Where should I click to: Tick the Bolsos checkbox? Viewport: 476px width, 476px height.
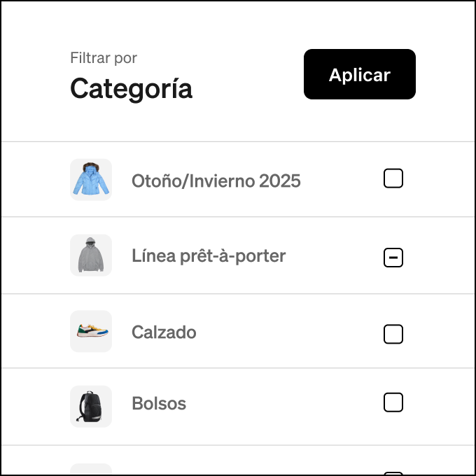tap(393, 402)
